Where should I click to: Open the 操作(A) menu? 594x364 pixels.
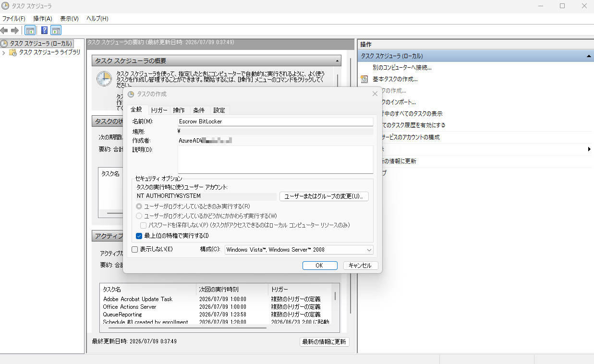point(43,18)
